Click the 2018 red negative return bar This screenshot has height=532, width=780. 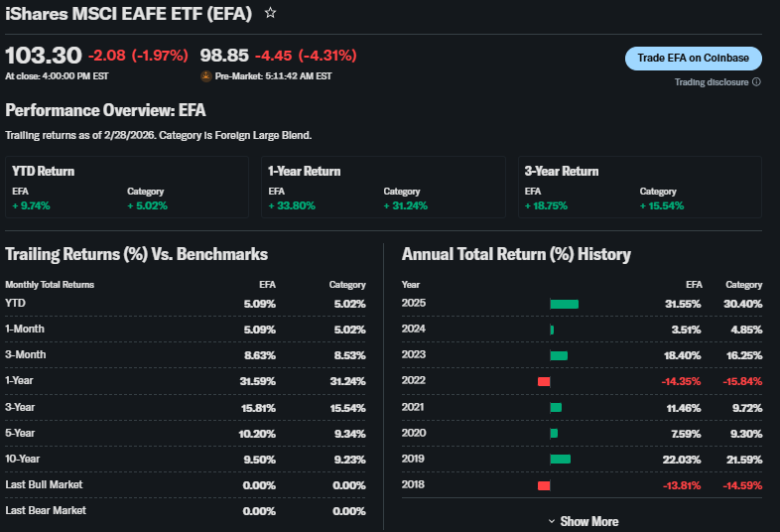[544, 484]
